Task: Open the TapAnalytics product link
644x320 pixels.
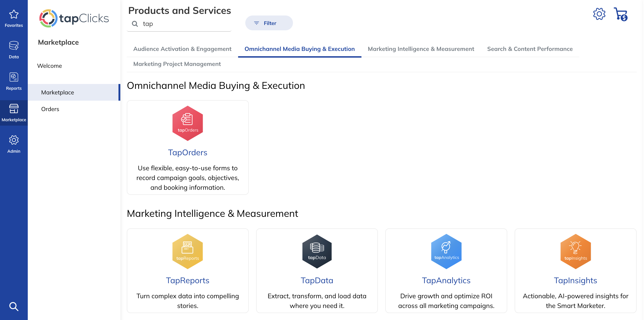Action: 446,280
